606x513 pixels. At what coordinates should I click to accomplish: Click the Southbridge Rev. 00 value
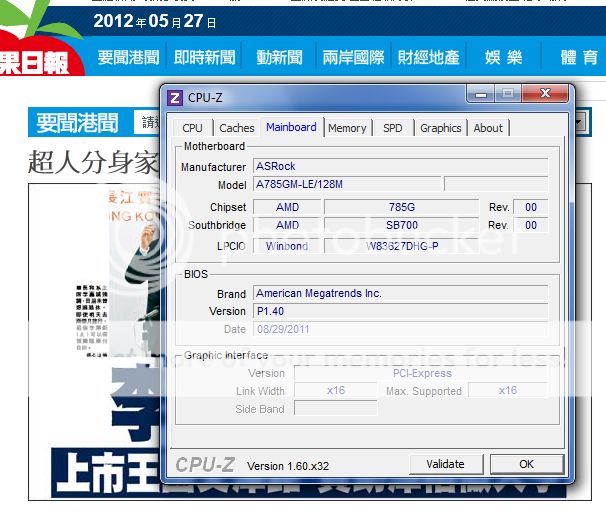[531, 225]
